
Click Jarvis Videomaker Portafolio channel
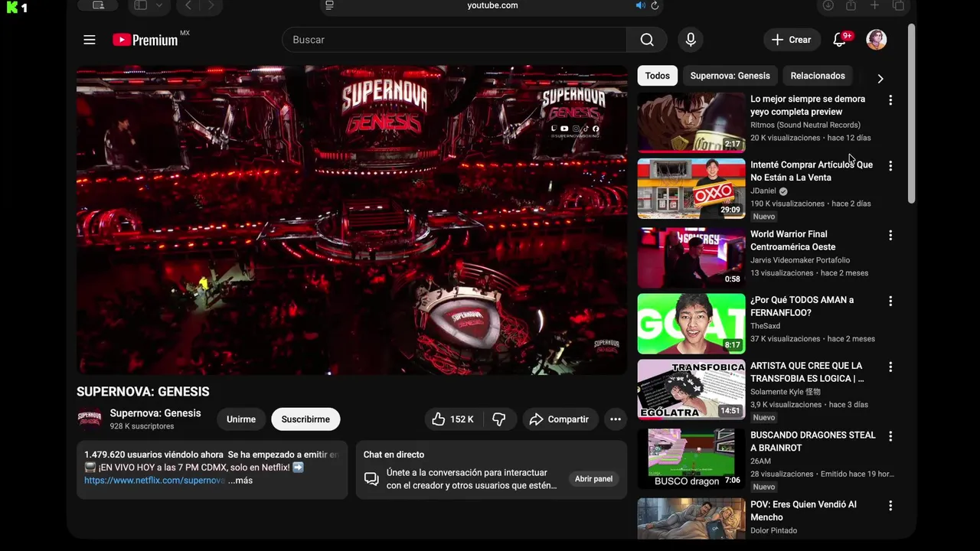(800, 260)
